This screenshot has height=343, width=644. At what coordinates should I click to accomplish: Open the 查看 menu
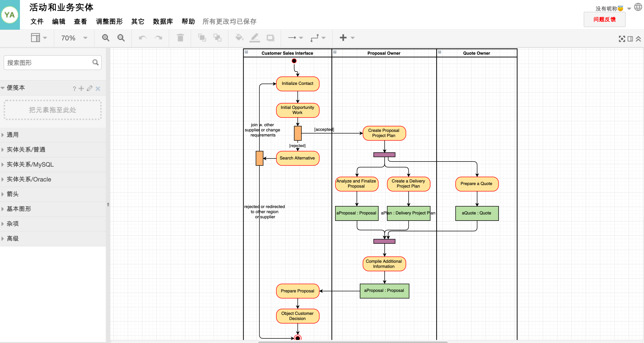click(x=80, y=21)
